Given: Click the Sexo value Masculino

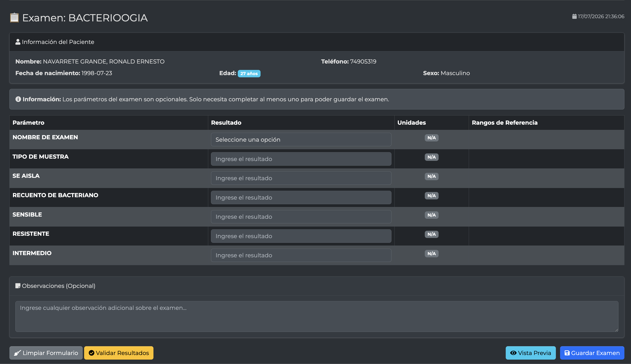Looking at the screenshot, I should (455, 73).
